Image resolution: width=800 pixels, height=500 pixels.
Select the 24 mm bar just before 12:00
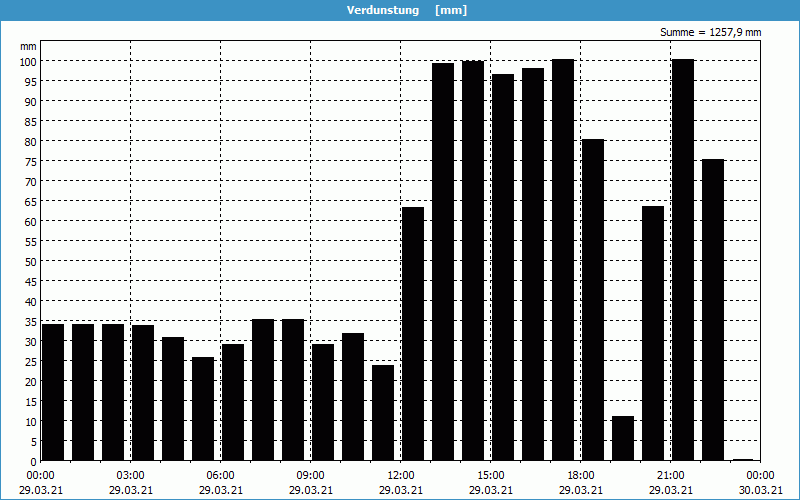(383, 413)
